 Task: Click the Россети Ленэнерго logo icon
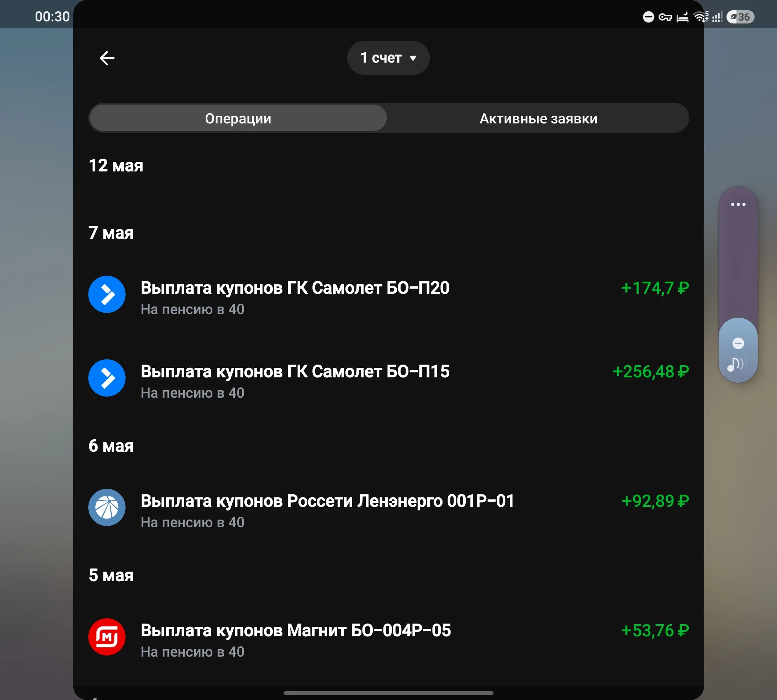click(107, 507)
